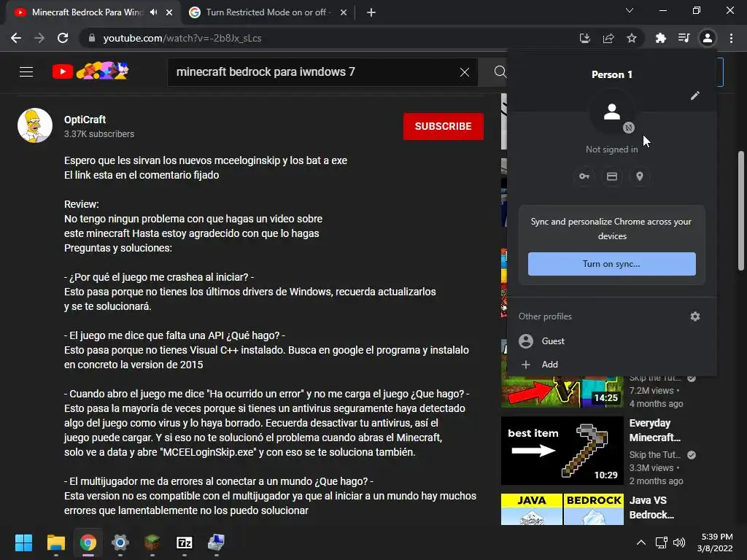Screen dimensions: 747x560
Task: Show hidden system tray icons
Action: pos(641,542)
